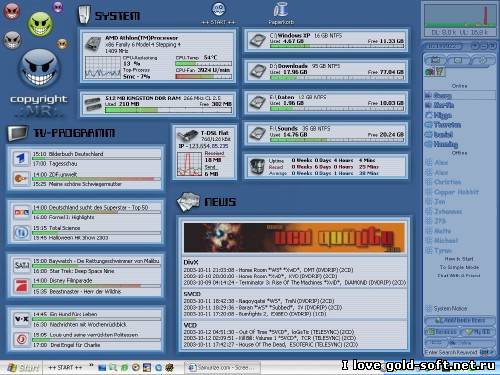Click the ICQ search keyword field
500x375 pixels.
451,352
